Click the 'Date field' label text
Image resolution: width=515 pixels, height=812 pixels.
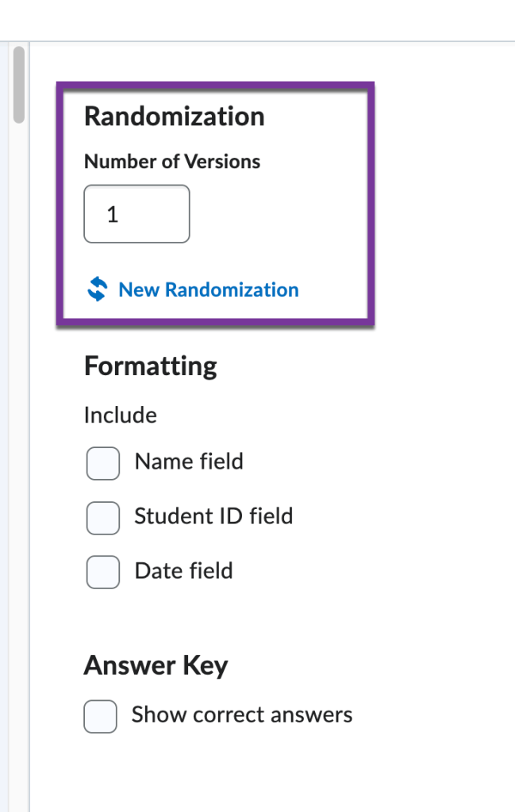coord(184,571)
